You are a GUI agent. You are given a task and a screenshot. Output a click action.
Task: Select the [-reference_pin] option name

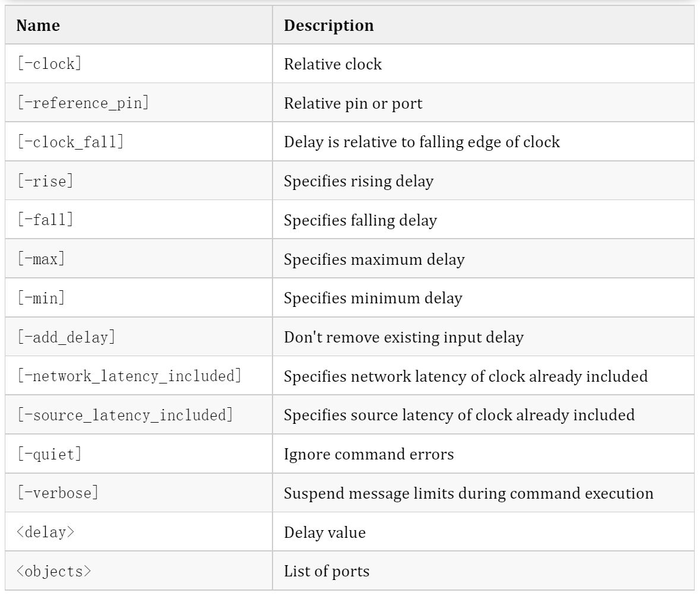point(83,103)
